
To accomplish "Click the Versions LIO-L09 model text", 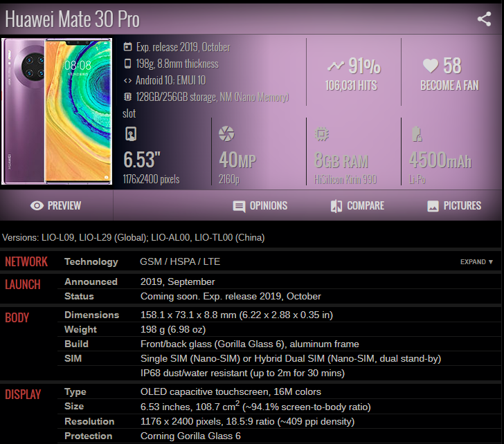I will [134, 238].
